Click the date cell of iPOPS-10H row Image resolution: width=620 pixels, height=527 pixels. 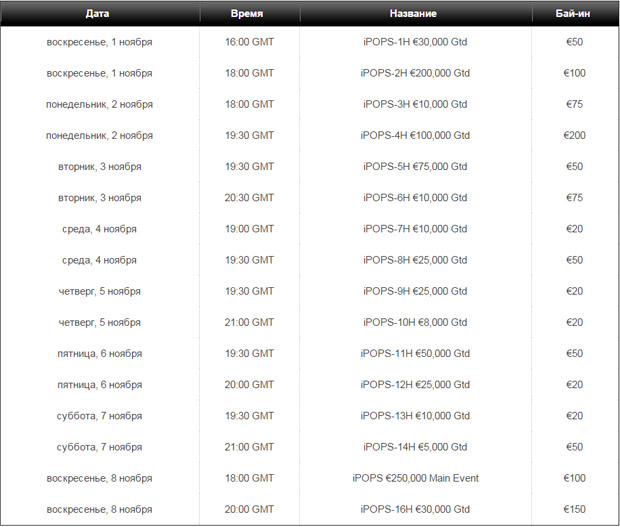(100, 323)
